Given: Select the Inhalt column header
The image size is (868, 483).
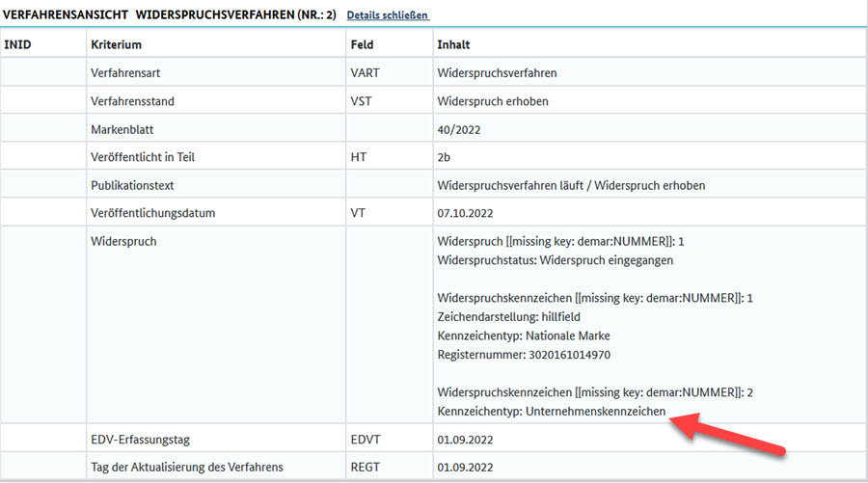Looking at the screenshot, I should point(453,44).
